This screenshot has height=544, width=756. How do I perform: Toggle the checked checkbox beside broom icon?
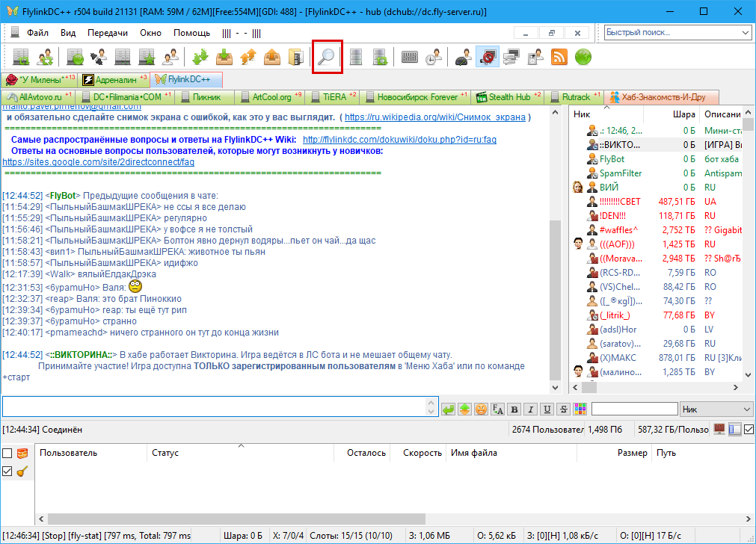pos(7,472)
